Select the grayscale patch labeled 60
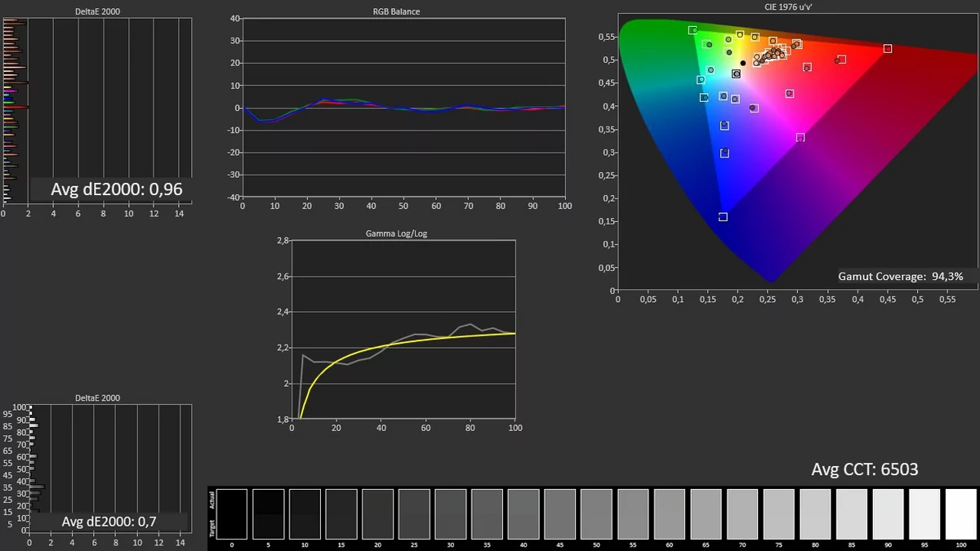This screenshot has width=980, height=551. point(669,514)
